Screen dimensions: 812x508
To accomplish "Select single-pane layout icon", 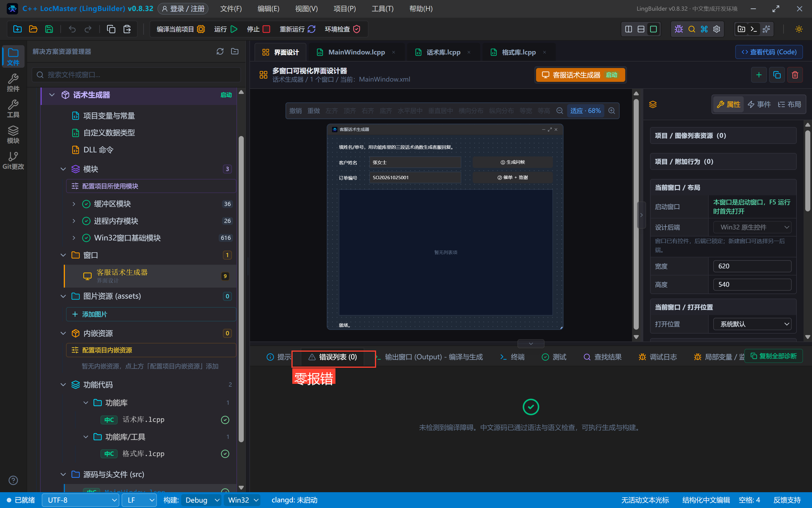I will click(653, 29).
